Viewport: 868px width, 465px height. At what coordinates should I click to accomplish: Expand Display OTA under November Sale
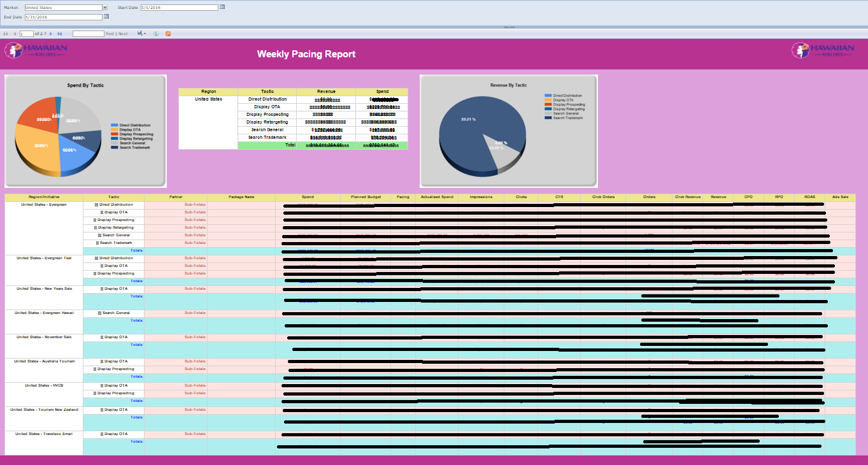102,338
